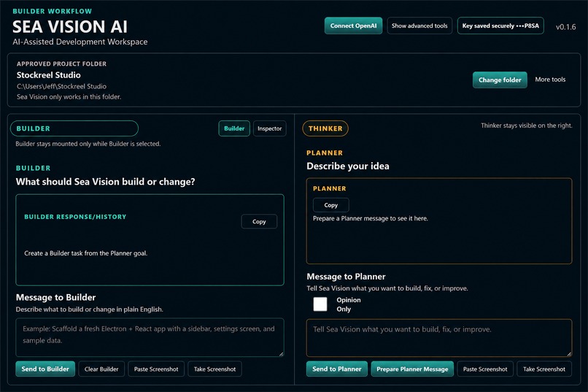588x392 pixels.
Task: Select the THINKER pill label
Action: 325,128
